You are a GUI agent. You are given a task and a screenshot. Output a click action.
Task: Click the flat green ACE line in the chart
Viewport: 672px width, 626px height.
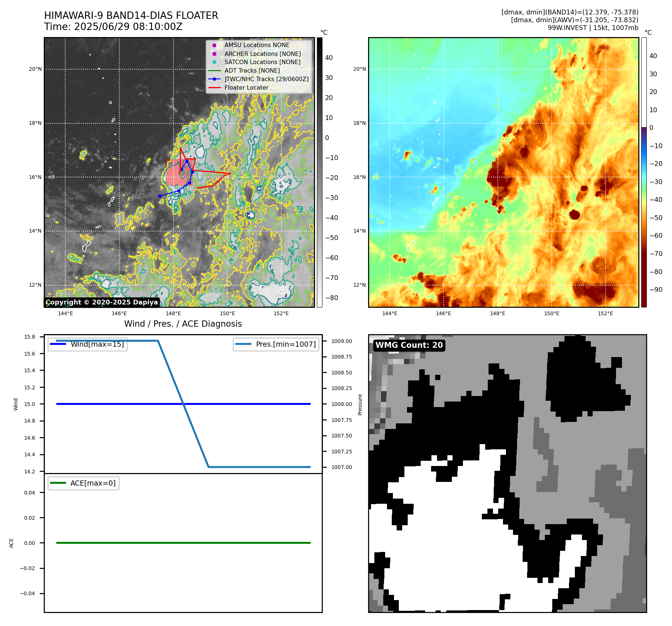point(183,543)
